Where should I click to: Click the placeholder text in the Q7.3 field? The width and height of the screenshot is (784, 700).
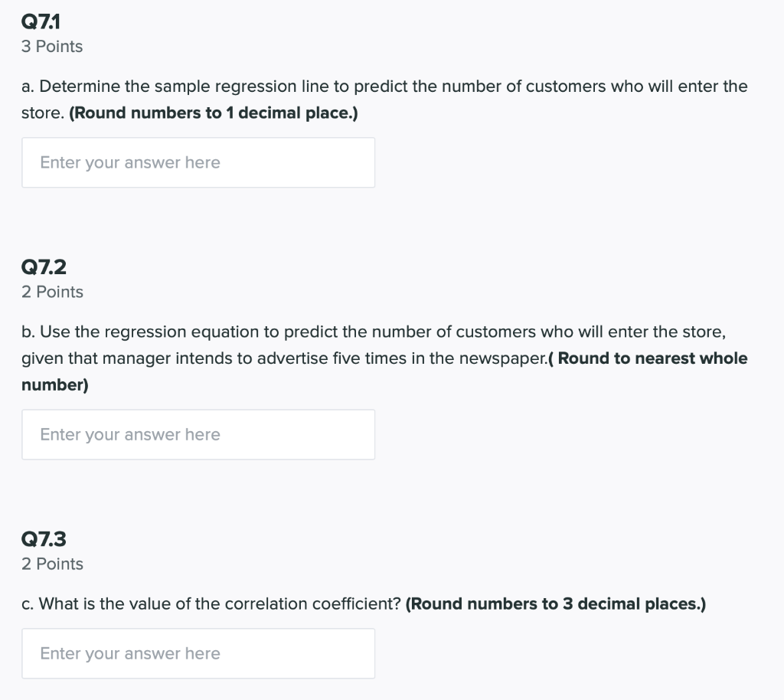click(x=130, y=653)
